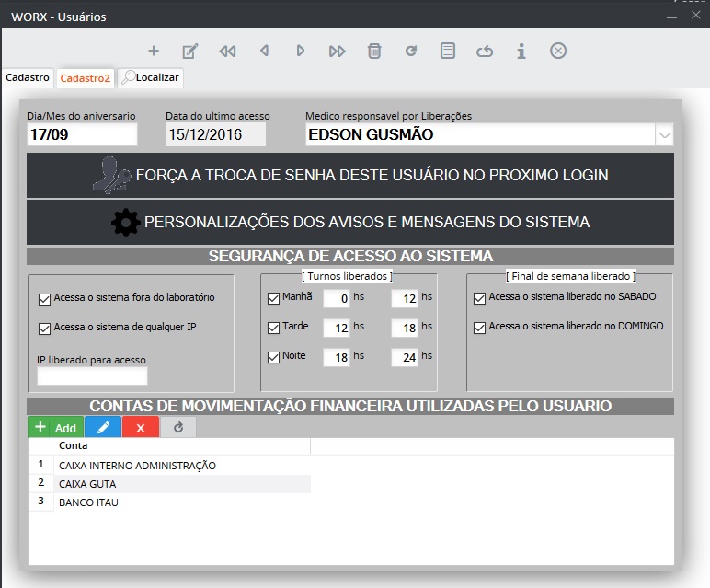Minimize the WORX Usuários window
The image size is (710, 588).
click(671, 17)
